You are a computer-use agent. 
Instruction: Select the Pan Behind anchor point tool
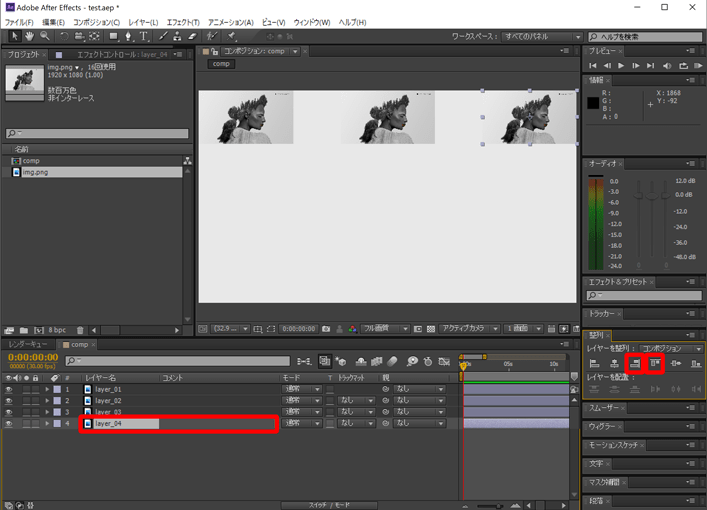(94, 36)
